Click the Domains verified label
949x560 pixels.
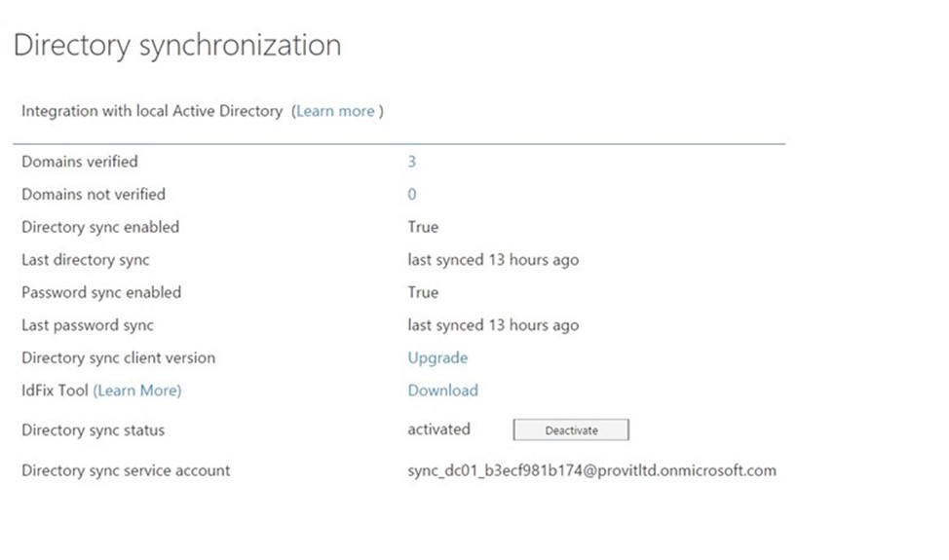[x=80, y=162]
